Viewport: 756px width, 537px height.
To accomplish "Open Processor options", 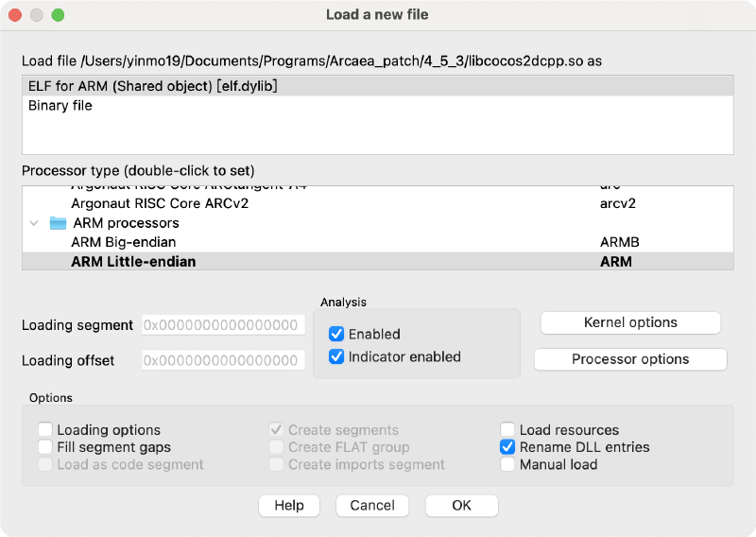I will point(630,359).
